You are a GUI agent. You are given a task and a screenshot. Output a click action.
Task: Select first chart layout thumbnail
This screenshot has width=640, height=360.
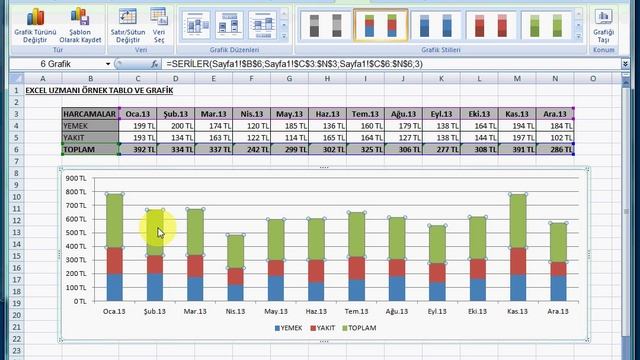196,25
